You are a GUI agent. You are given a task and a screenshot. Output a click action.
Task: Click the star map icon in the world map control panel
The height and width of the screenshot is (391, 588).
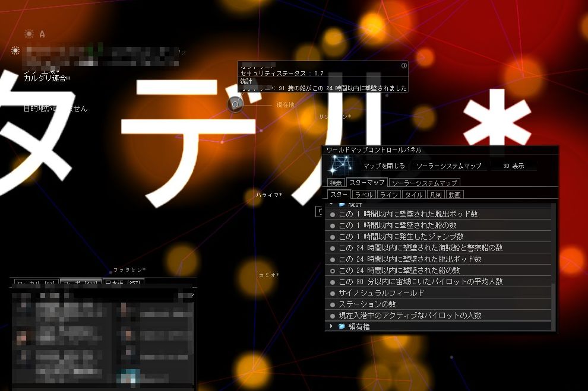342,165
